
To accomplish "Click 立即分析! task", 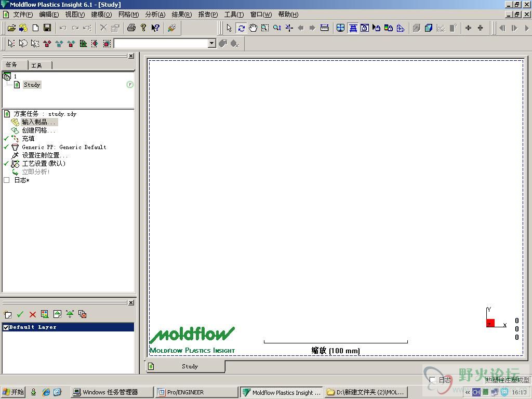I will click(36, 172).
